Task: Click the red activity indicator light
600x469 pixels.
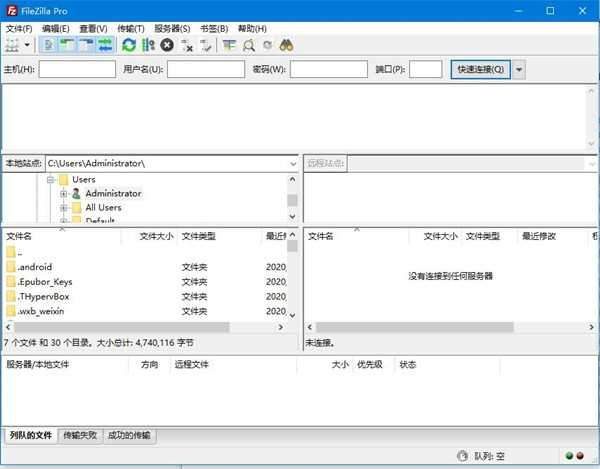Action: click(x=580, y=456)
